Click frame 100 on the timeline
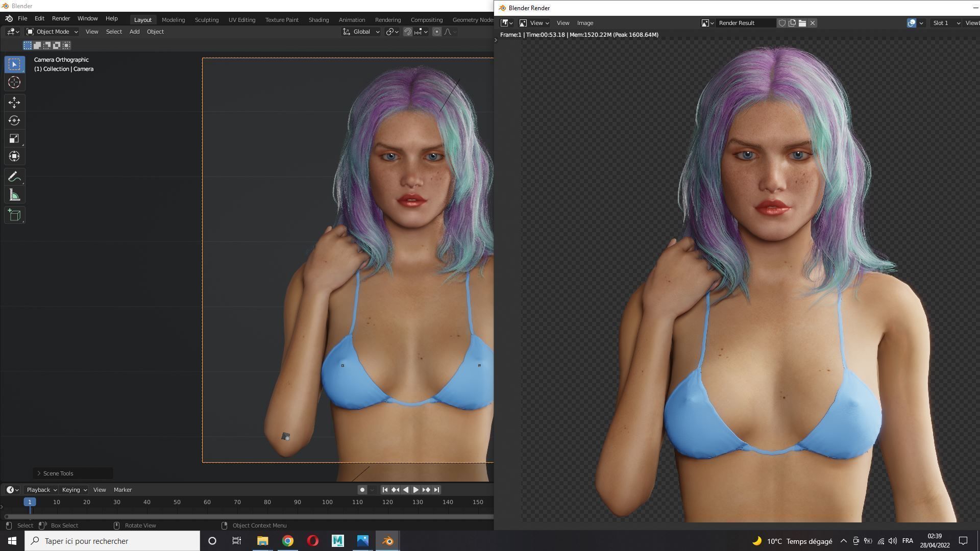 [327, 502]
